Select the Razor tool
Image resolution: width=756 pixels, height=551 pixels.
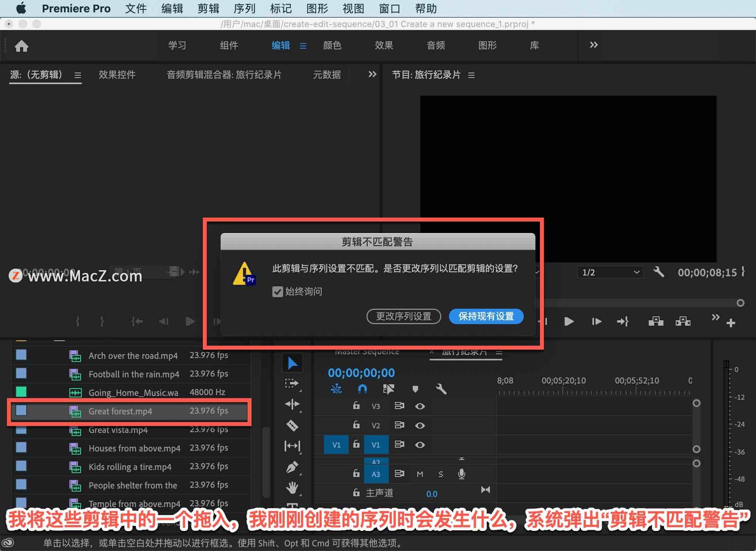pyautogui.click(x=292, y=425)
